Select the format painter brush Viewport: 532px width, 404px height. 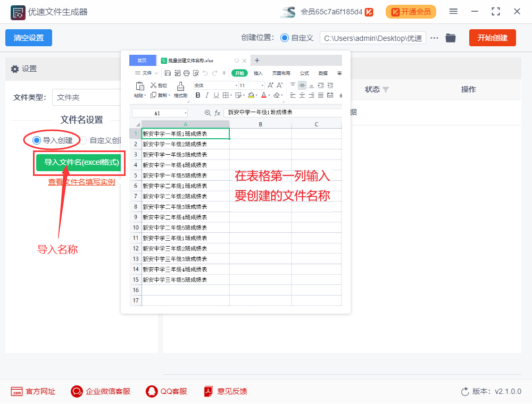coord(180,87)
